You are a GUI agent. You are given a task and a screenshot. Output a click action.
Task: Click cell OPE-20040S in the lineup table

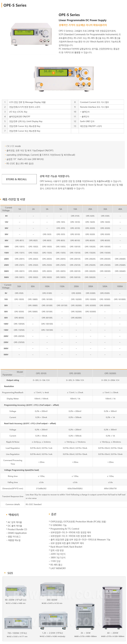120,259
